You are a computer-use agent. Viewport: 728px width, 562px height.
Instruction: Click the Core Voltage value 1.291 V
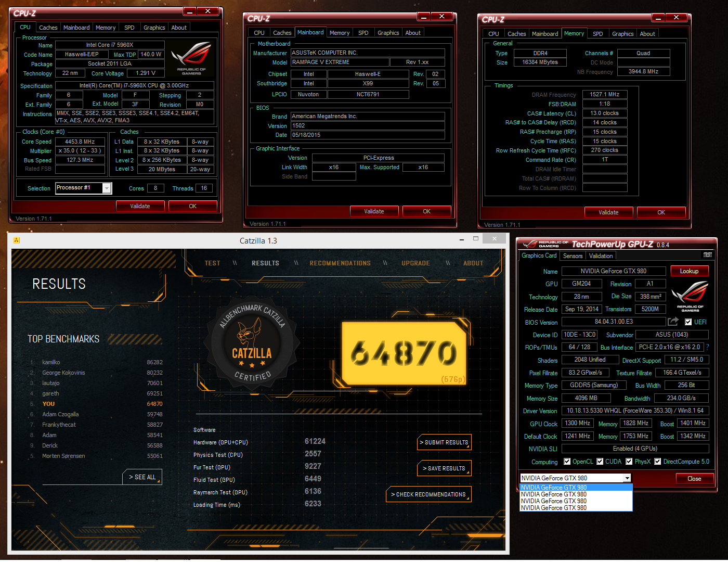point(146,73)
